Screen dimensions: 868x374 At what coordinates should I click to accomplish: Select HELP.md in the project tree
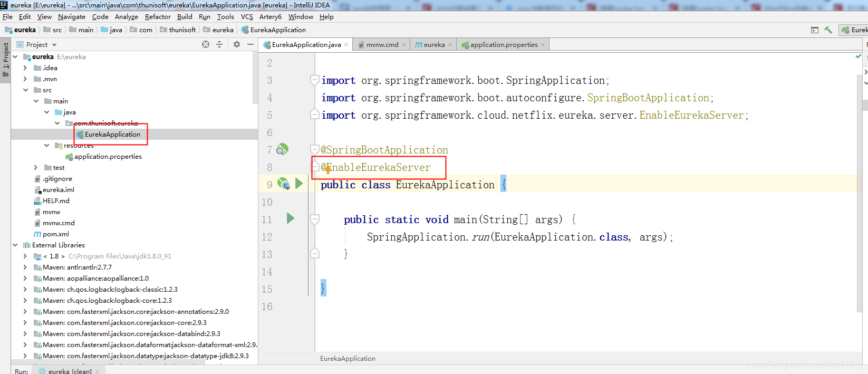click(x=56, y=201)
